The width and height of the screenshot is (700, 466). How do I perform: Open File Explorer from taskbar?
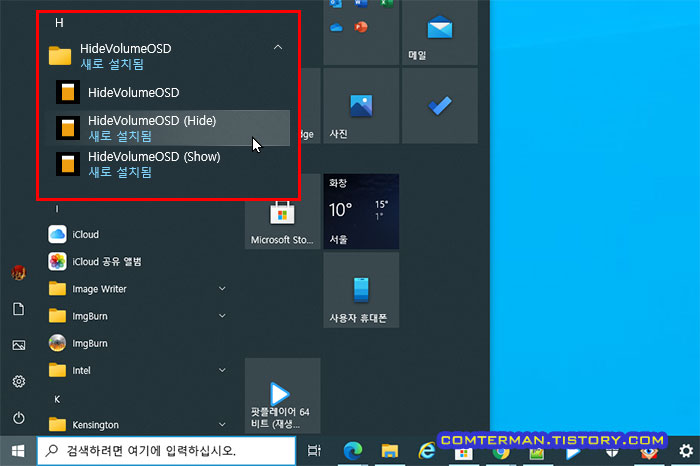pos(390,451)
